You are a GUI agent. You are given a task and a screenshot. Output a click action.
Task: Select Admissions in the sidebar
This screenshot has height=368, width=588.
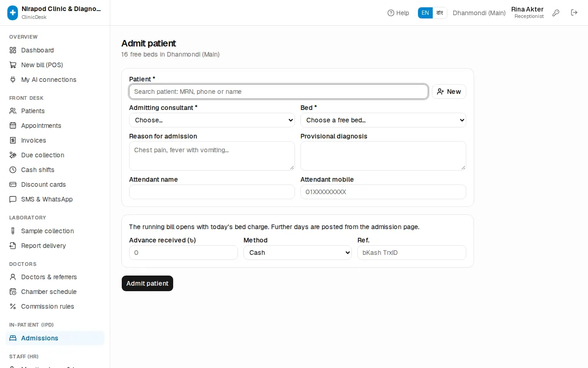click(55, 338)
